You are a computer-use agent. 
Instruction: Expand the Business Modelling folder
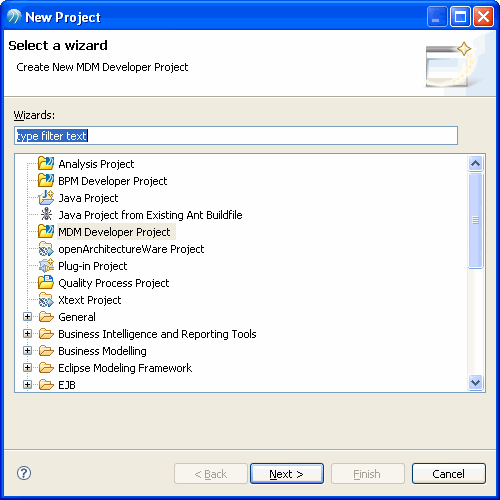(28, 351)
